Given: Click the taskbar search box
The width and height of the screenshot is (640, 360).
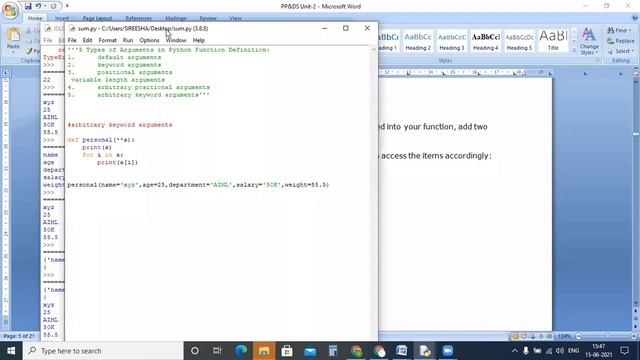Looking at the screenshot, I should (x=103, y=351).
